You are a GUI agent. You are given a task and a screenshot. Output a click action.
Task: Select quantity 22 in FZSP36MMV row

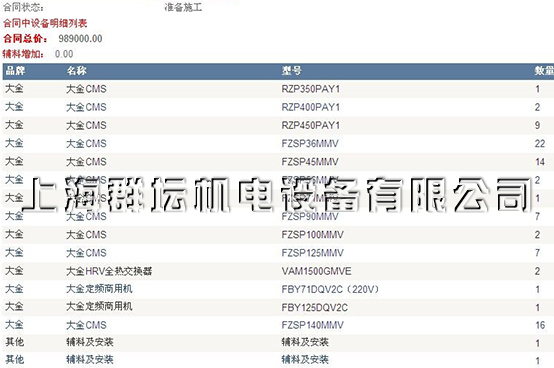tap(540, 144)
